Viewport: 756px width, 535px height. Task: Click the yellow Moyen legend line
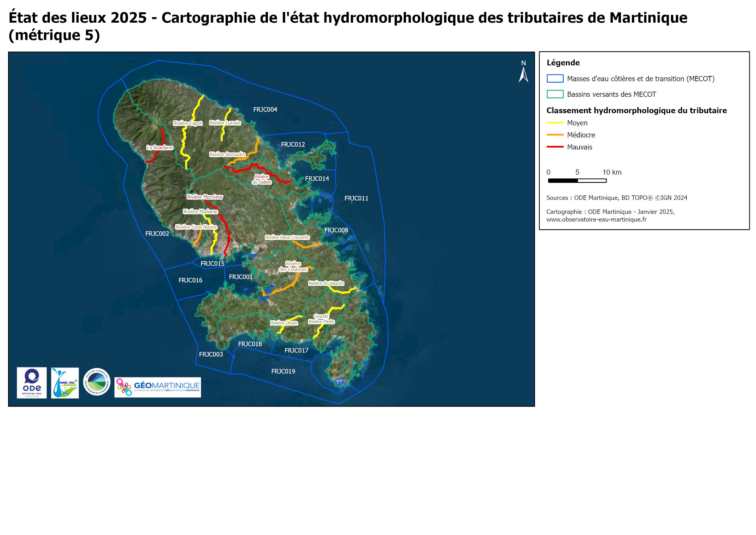click(x=555, y=123)
